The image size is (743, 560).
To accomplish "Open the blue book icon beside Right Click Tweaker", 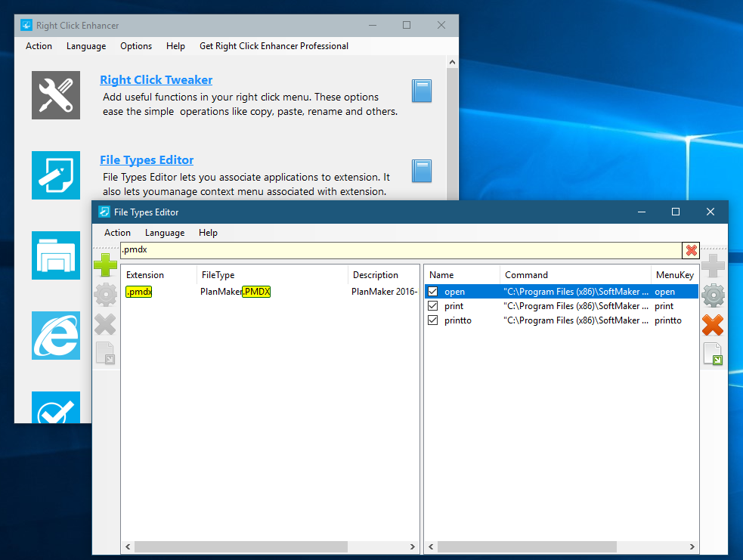I will click(x=422, y=91).
